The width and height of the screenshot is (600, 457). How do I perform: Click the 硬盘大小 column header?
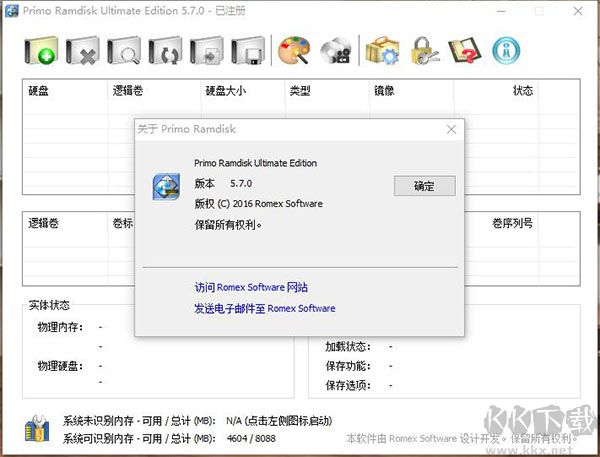click(225, 91)
